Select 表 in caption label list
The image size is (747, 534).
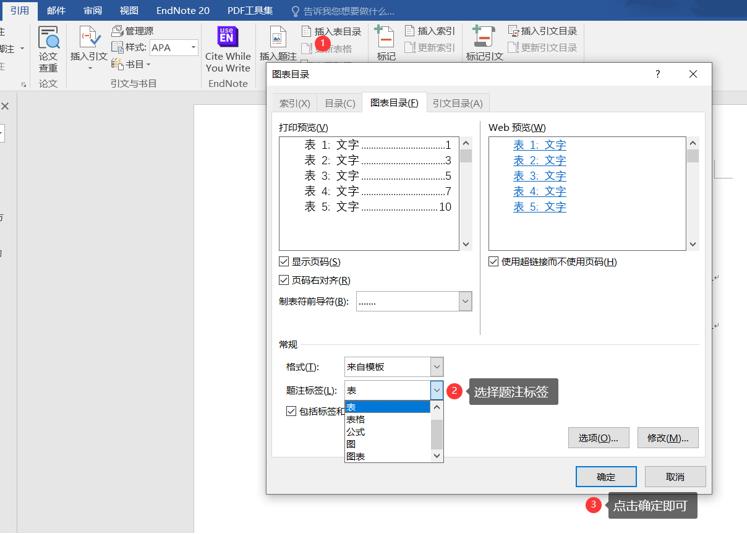(x=387, y=407)
